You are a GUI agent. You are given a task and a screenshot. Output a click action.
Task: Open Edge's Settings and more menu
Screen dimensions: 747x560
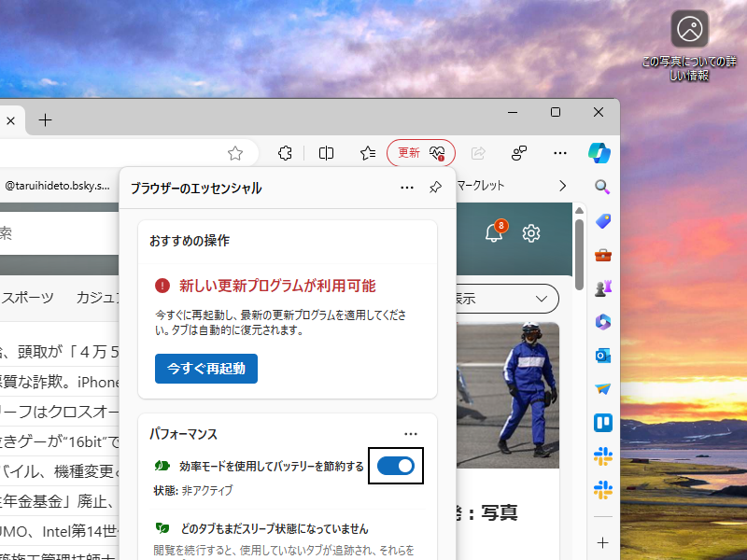(x=559, y=152)
